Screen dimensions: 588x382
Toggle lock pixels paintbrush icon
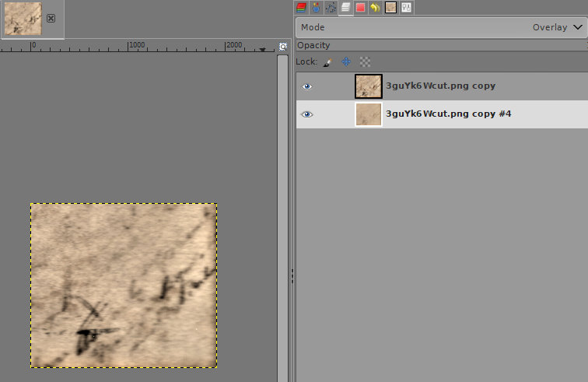click(x=327, y=61)
